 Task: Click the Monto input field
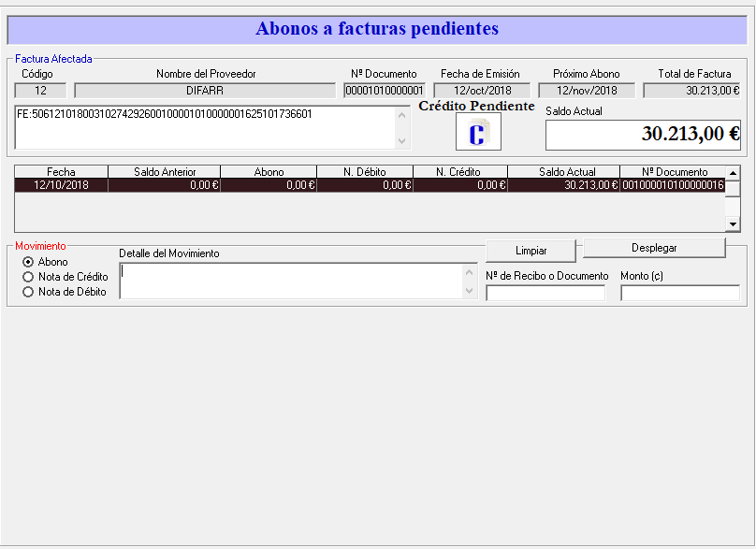[679, 294]
